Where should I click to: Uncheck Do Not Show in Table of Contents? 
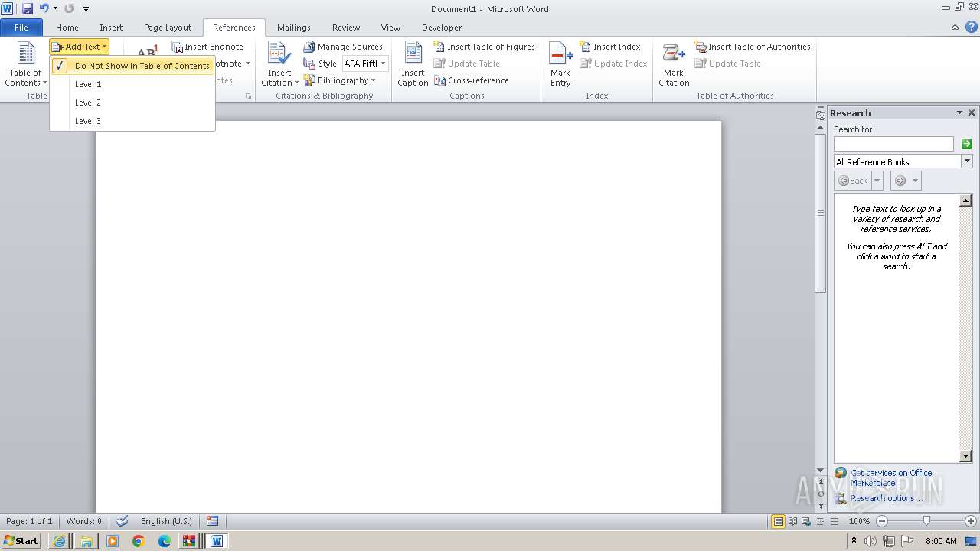(x=132, y=66)
